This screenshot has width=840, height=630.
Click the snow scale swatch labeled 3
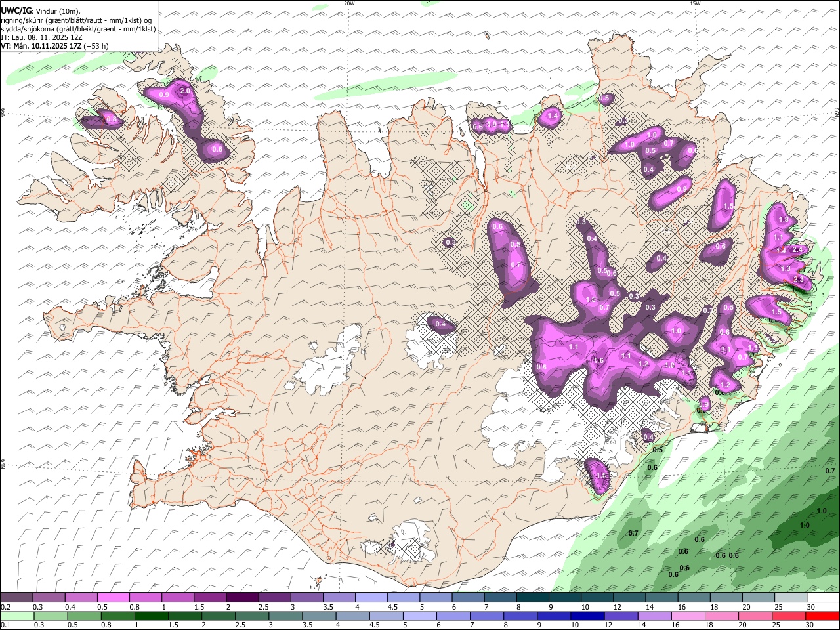pos(306,598)
